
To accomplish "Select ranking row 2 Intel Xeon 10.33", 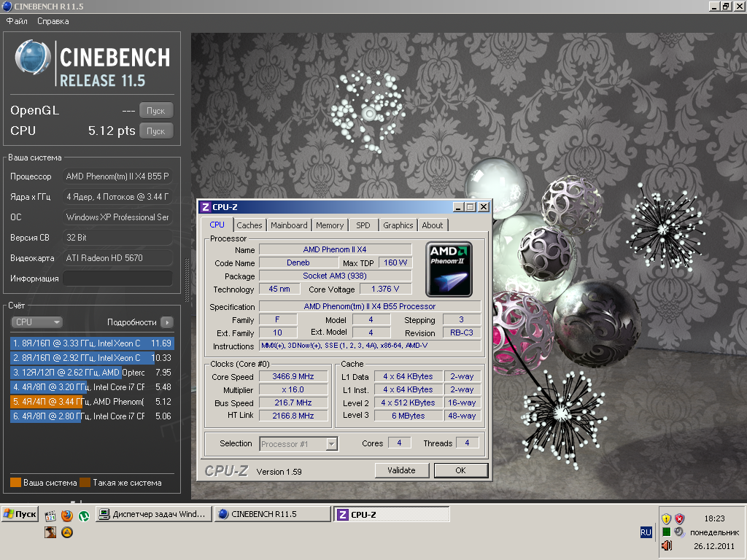I will (x=92, y=358).
